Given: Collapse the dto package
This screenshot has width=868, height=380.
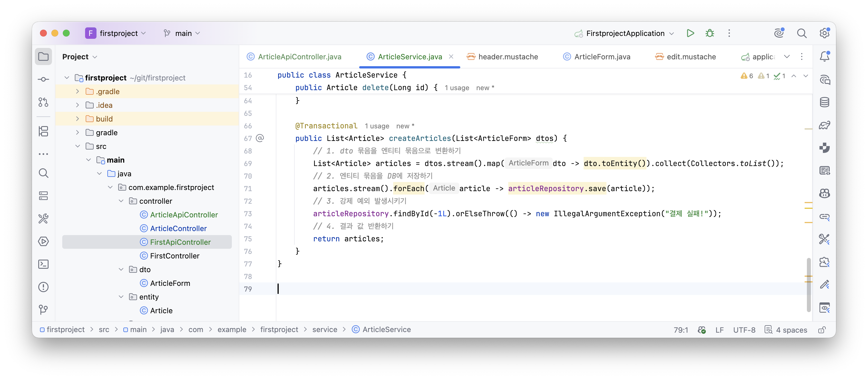Looking at the screenshot, I should click(121, 270).
